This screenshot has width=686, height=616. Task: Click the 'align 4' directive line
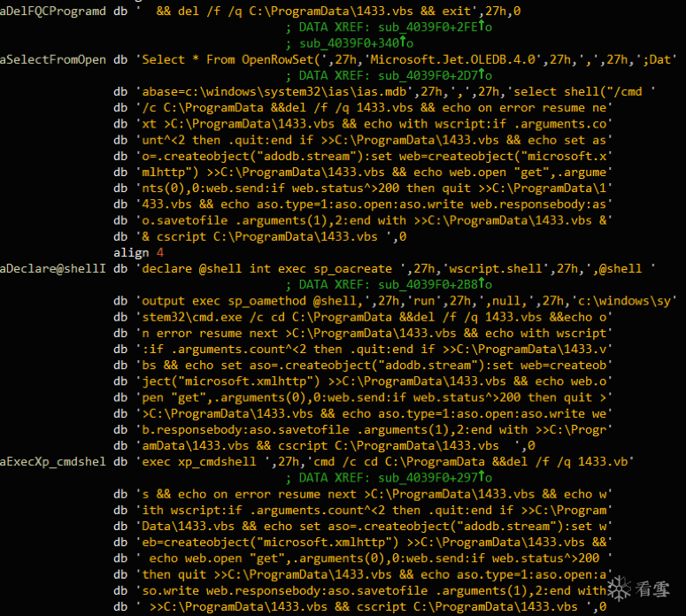click(x=139, y=252)
